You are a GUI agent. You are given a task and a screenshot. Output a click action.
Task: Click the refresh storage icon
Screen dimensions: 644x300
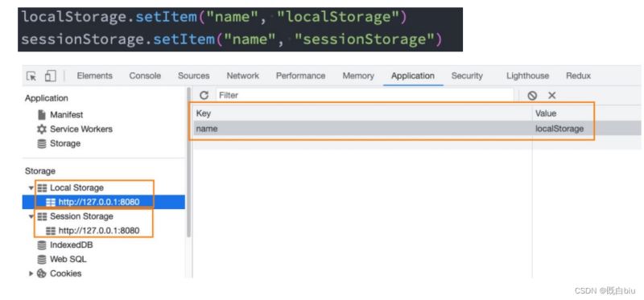click(x=204, y=95)
